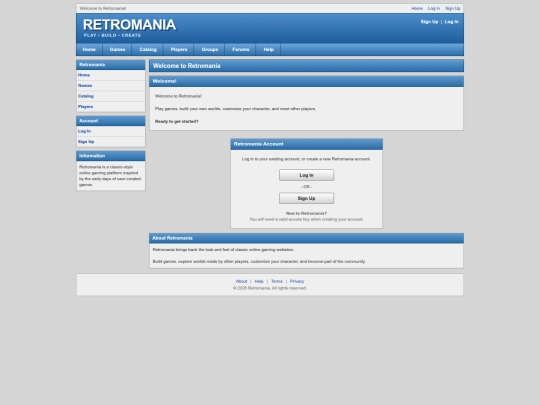Click the 'About Retromania' section header
The height and width of the screenshot is (405, 540).
pos(307,238)
